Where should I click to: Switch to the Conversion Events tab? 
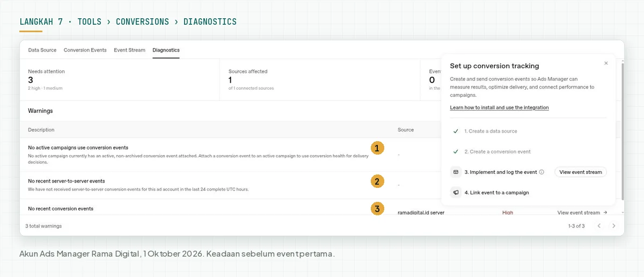tap(85, 50)
